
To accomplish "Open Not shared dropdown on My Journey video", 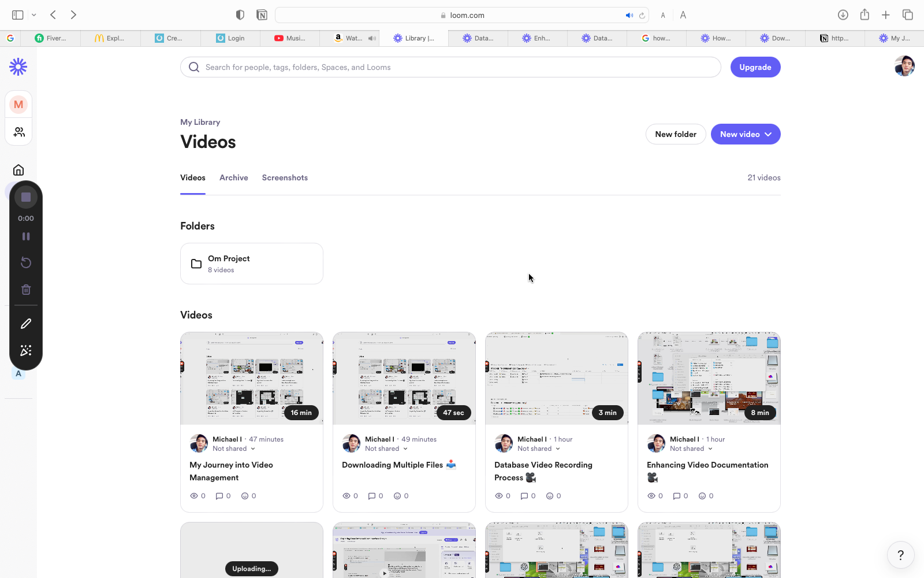I will [x=234, y=449].
